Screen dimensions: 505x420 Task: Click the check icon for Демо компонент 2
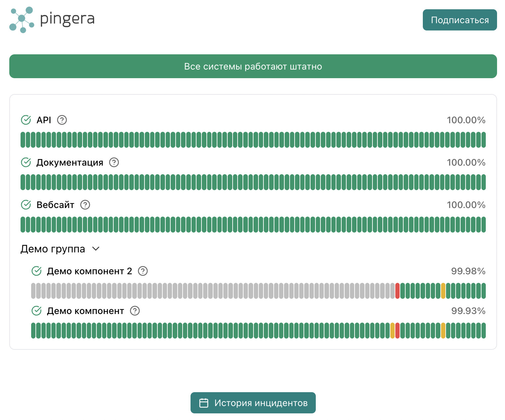(36, 271)
